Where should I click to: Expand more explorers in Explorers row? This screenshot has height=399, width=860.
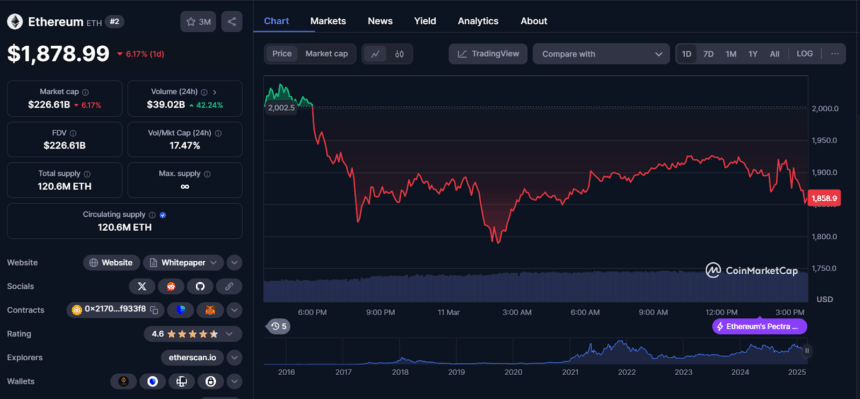pos(235,357)
